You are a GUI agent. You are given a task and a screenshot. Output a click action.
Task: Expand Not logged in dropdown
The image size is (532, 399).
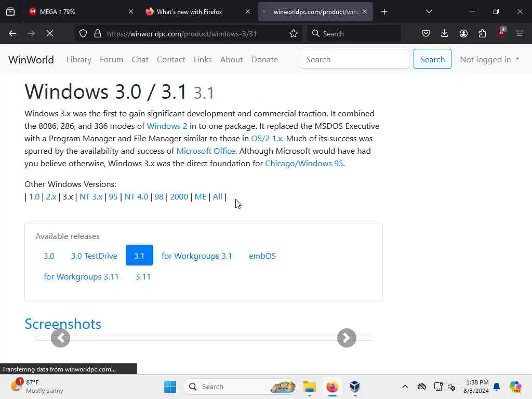point(489,59)
